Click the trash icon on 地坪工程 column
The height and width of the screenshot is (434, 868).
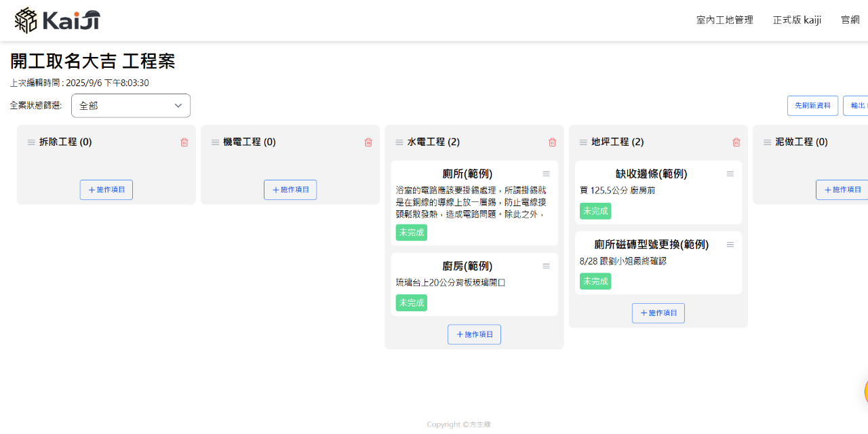(x=736, y=142)
